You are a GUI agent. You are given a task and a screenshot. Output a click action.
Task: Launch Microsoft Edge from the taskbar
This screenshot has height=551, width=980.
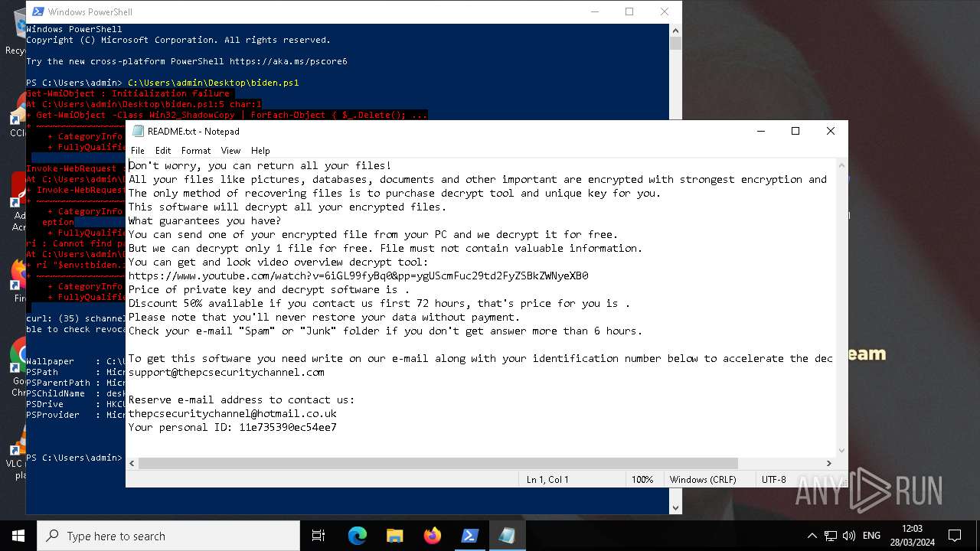point(357,536)
